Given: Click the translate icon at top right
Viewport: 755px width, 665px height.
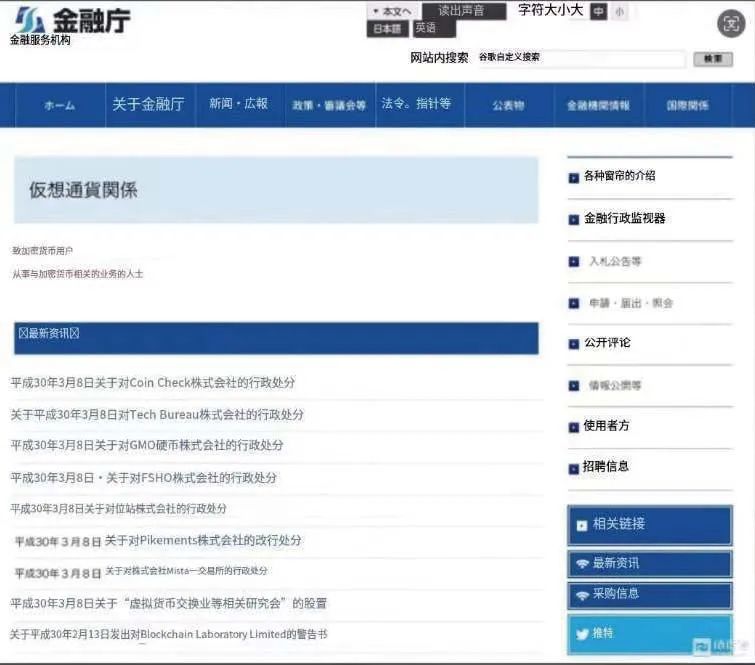Looking at the screenshot, I should tap(732, 24).
